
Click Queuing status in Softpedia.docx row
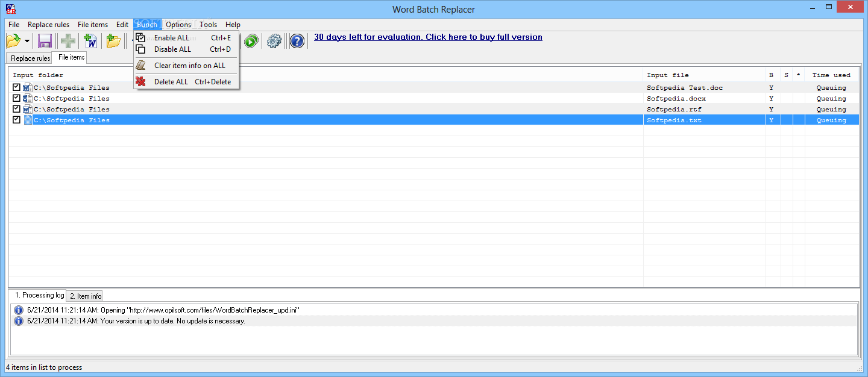831,99
